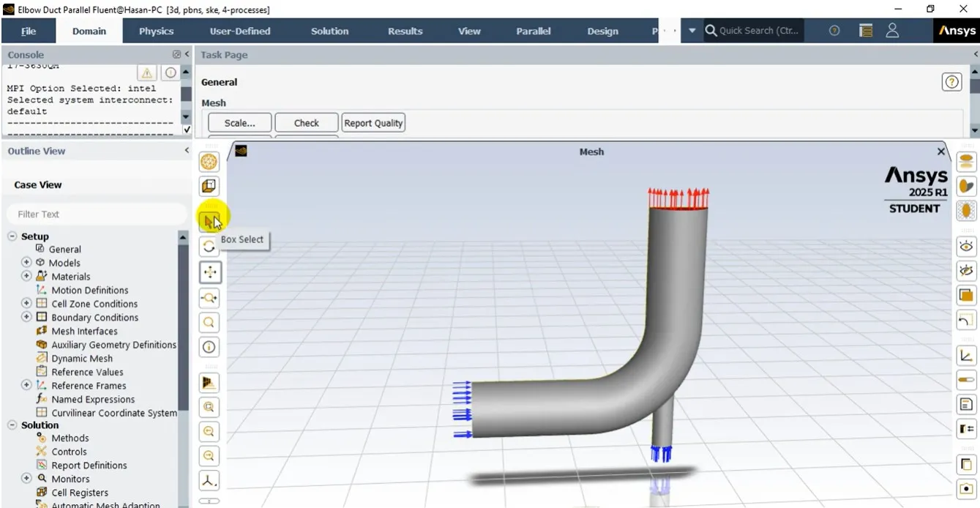Open the File menu
Screen dimensions: 980x508
(29, 31)
